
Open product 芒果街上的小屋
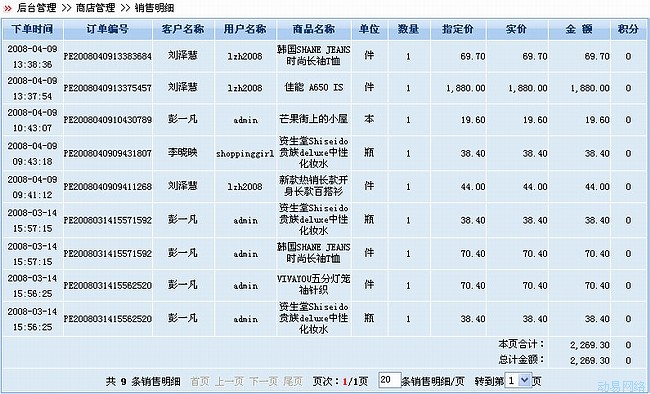pyautogui.click(x=313, y=119)
